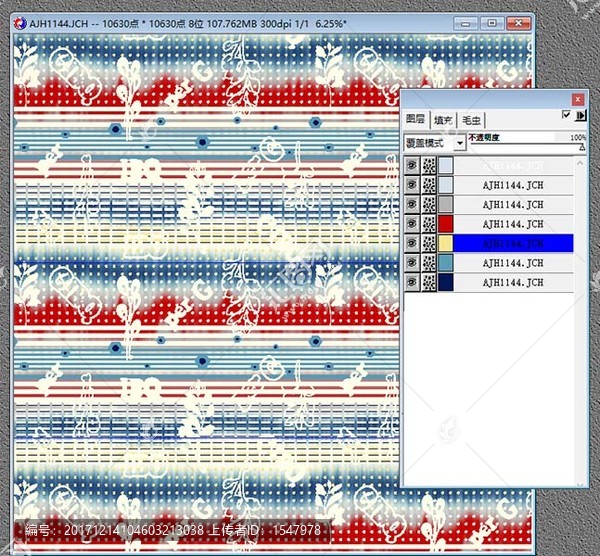
Task: Open the yellow color swatch of selected layer
Action: (445, 243)
